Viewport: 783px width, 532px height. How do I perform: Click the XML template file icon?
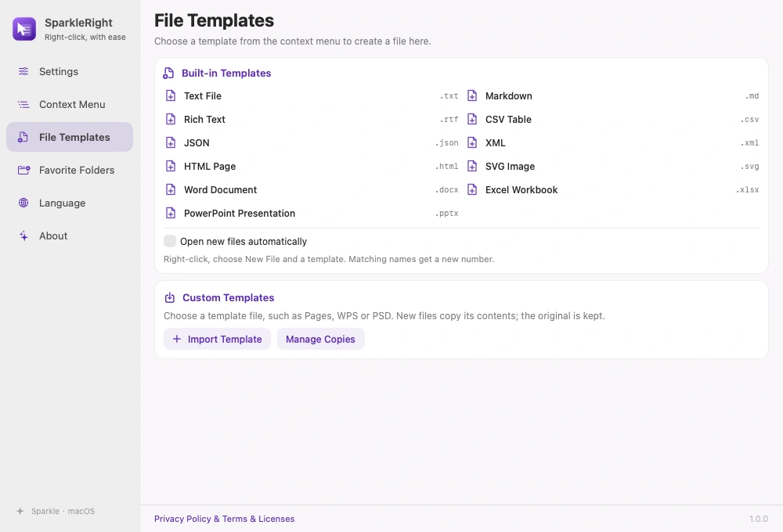(472, 142)
